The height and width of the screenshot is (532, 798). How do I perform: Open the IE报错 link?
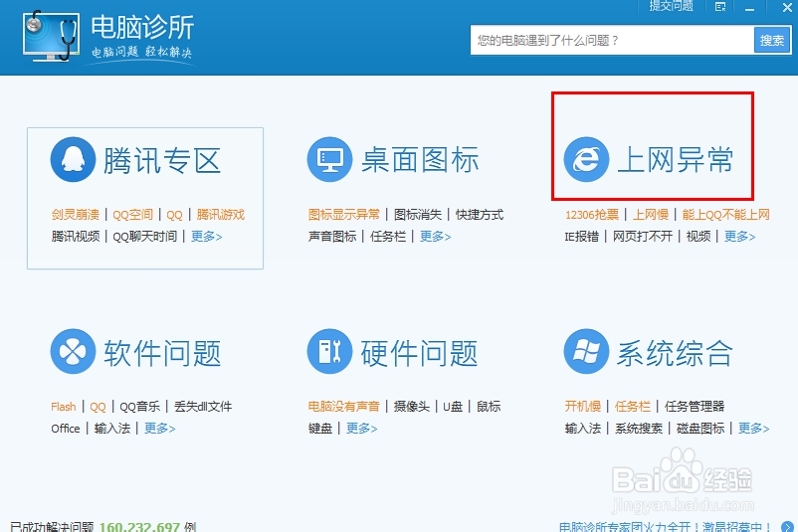(582, 237)
